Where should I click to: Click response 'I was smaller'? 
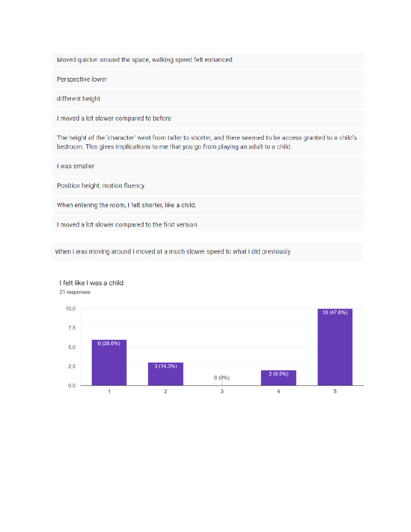point(208,166)
